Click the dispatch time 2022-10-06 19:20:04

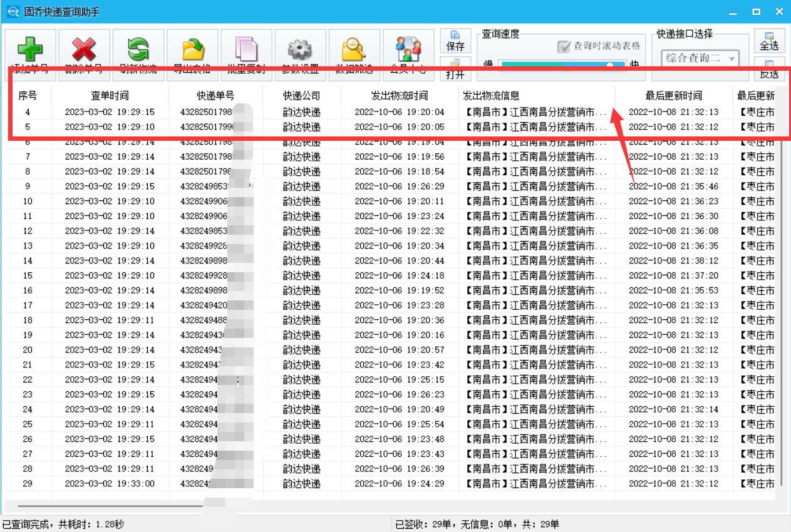400,112
